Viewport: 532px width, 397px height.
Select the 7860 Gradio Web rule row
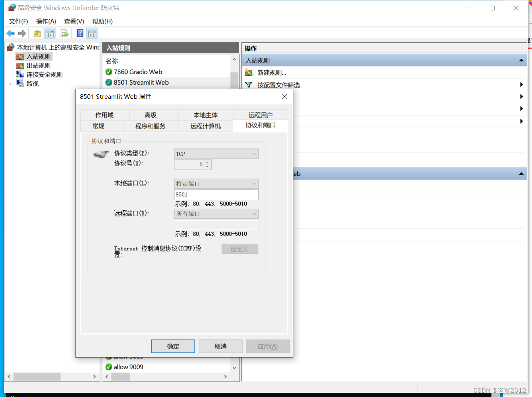pyautogui.click(x=167, y=72)
